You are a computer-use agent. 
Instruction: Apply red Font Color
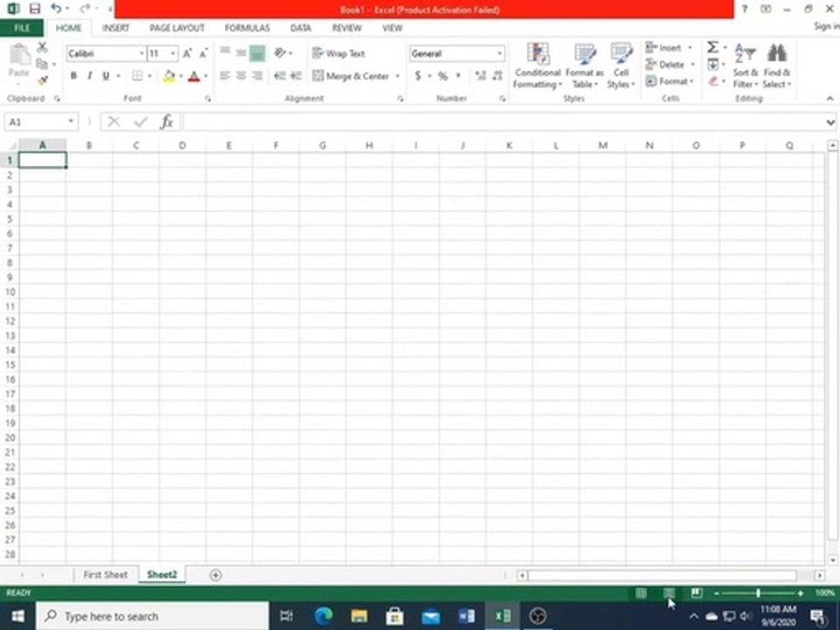(194, 75)
